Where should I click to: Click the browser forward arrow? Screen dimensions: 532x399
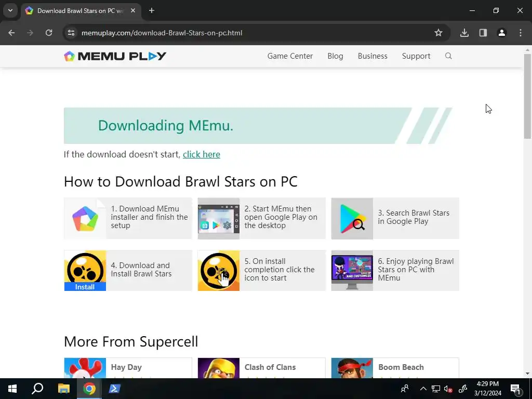click(x=30, y=33)
